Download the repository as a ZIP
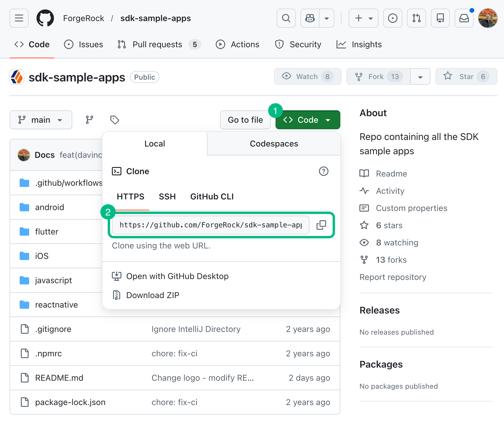The width and height of the screenshot is (504, 422). coord(153,295)
